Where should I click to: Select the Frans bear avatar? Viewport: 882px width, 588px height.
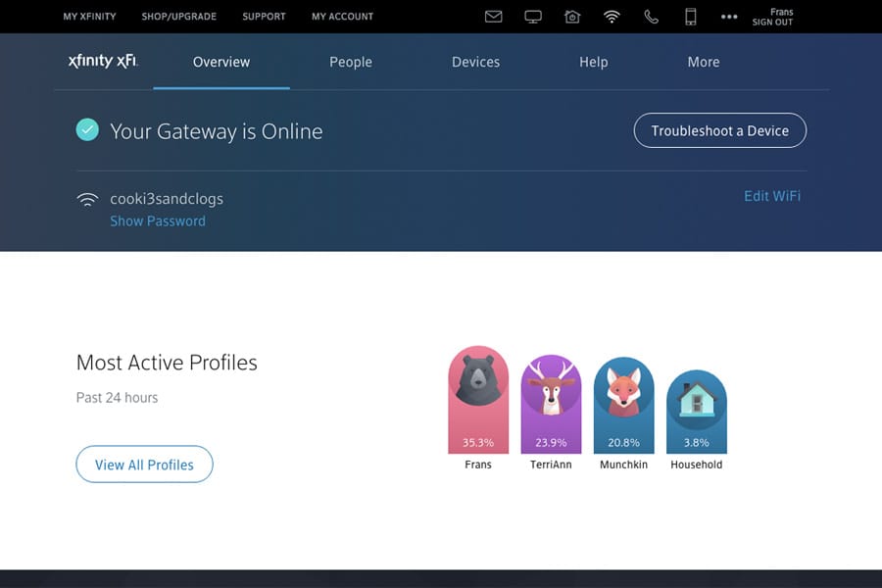[x=478, y=378]
